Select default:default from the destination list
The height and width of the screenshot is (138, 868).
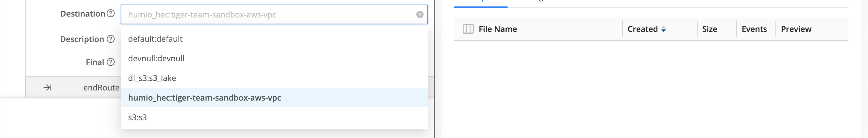pos(155,39)
